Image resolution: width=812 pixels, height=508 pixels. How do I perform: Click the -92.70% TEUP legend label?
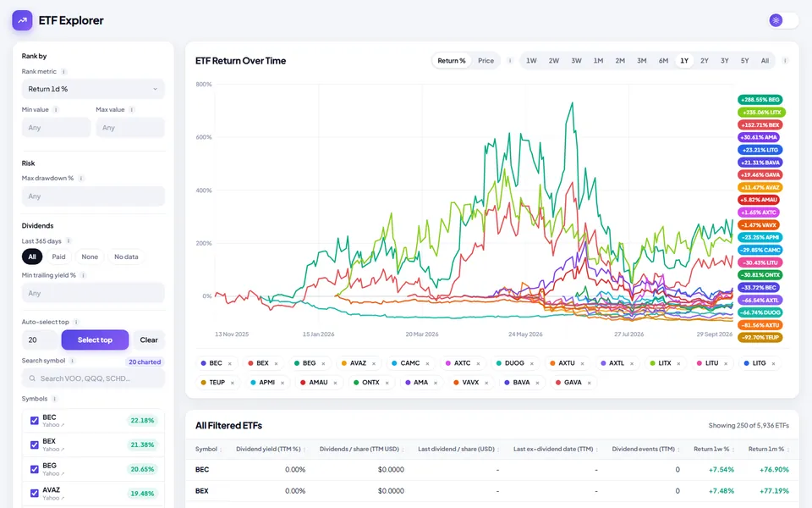[x=760, y=338]
